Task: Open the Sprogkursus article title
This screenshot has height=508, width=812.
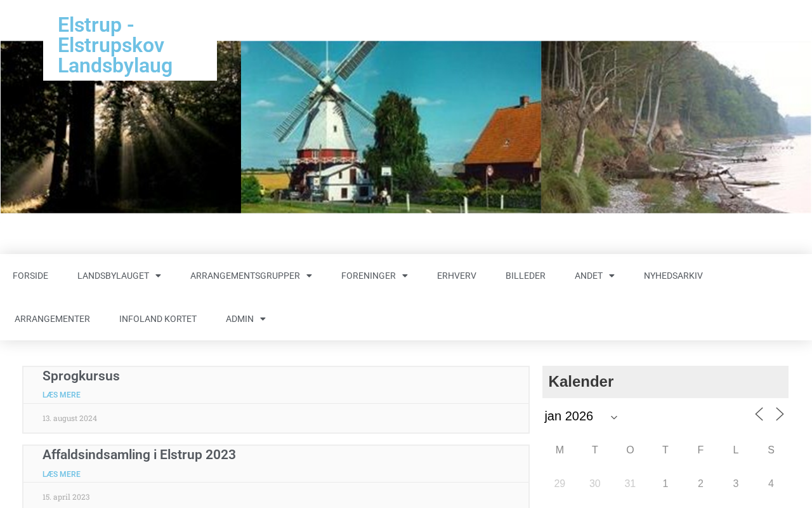Action: click(x=81, y=376)
